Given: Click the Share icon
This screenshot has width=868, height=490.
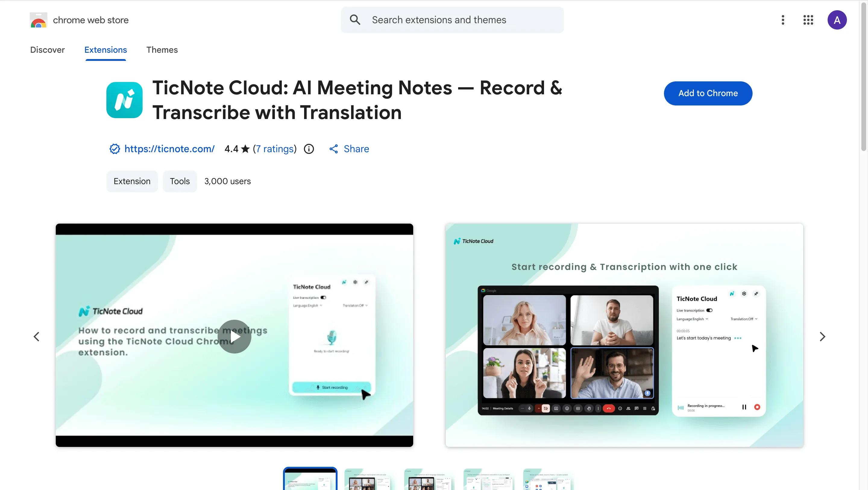Looking at the screenshot, I should [x=334, y=149].
